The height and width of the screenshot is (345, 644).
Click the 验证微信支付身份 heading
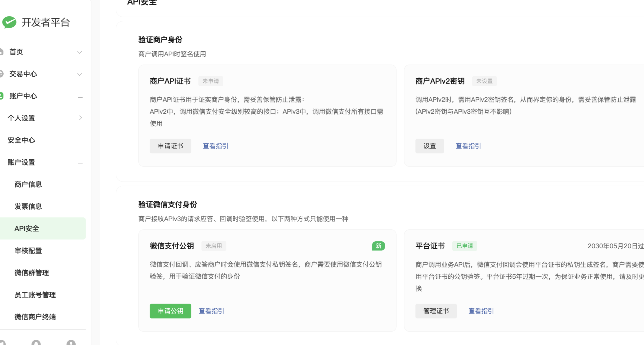(167, 204)
